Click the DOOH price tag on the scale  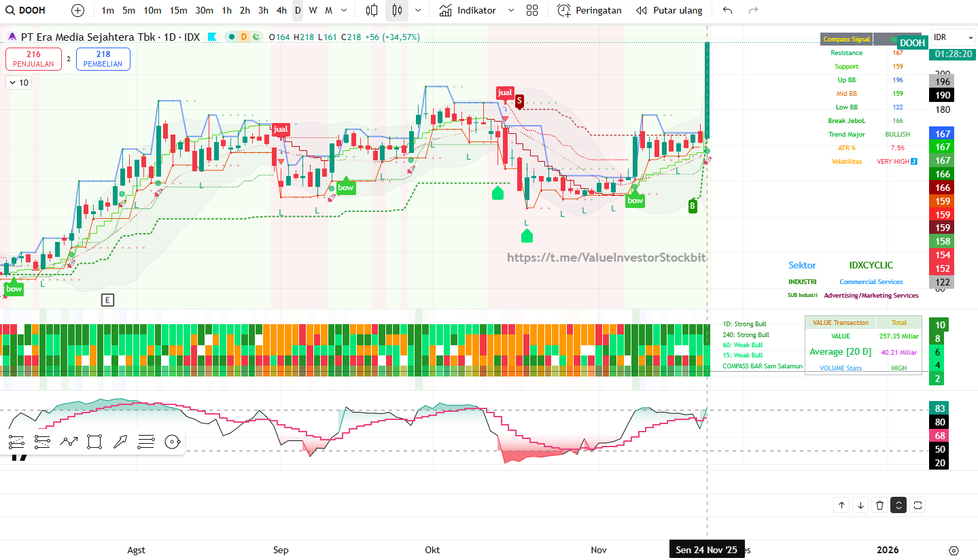click(x=912, y=43)
